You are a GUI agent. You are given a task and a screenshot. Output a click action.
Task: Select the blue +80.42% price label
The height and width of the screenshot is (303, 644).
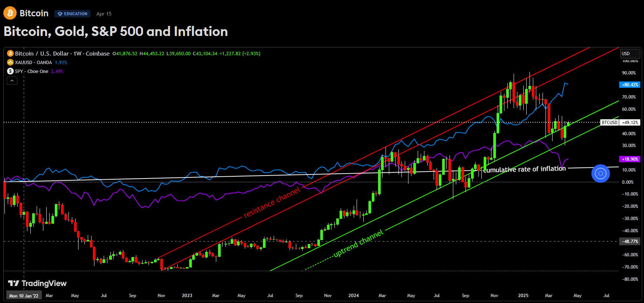(630, 85)
